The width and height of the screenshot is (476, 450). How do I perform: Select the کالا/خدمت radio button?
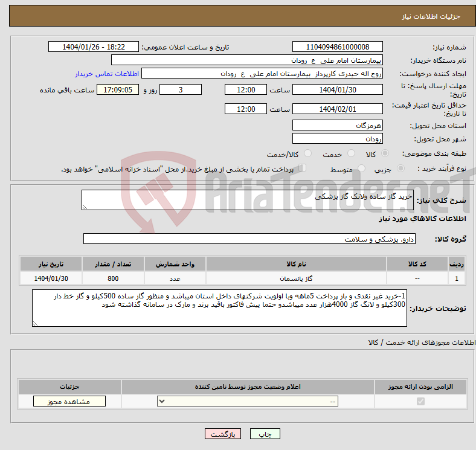(x=307, y=153)
